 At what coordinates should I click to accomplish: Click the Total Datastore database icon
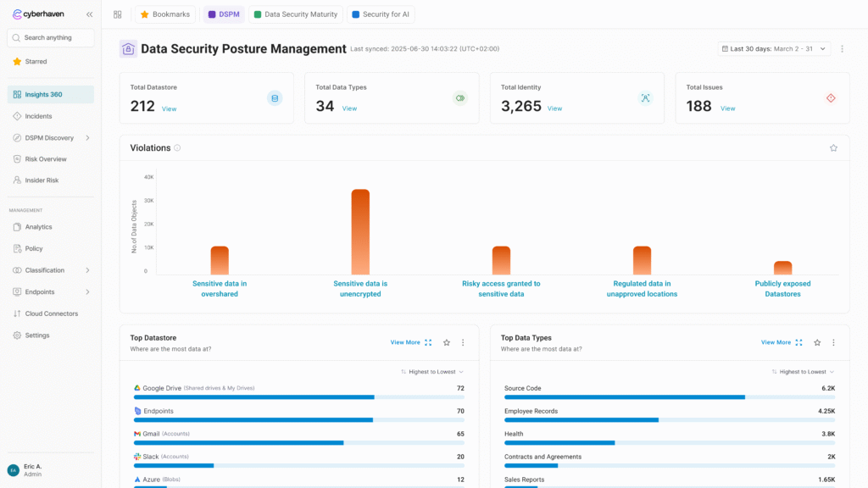click(x=274, y=98)
